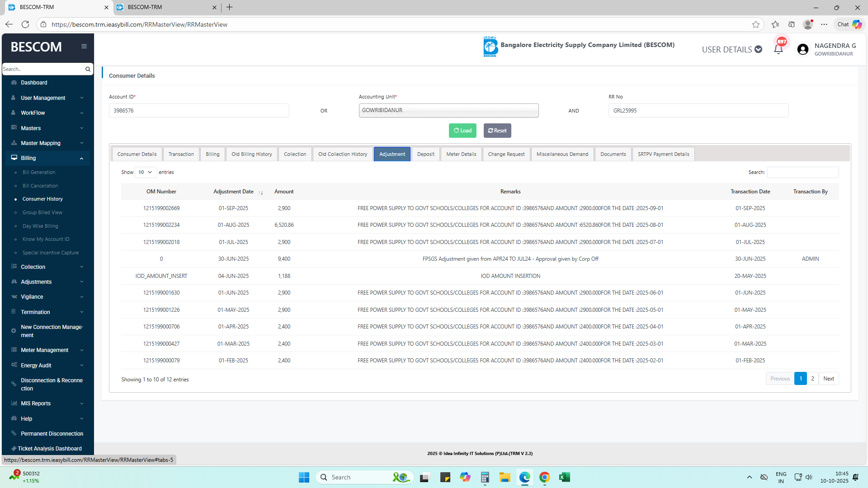Open Excel from the taskbar

pyautogui.click(x=564, y=477)
